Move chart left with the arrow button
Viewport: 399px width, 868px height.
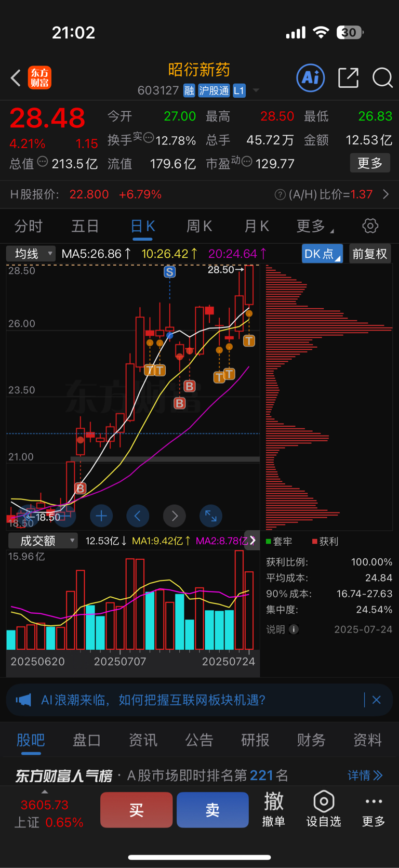138,516
